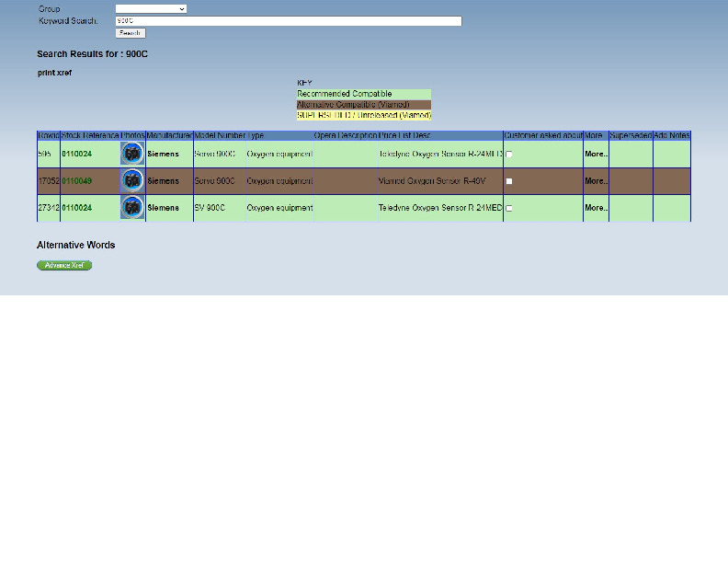
Task: Click Siemens manufacturer in row 17052
Action: (164, 181)
